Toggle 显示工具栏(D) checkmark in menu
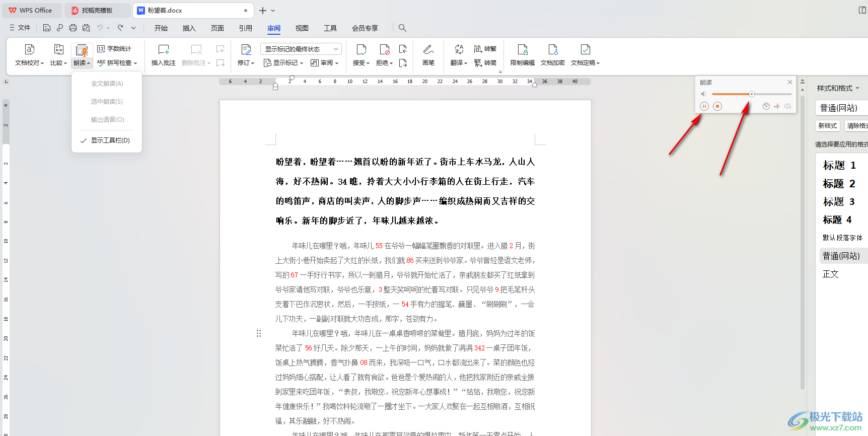This screenshot has width=868, height=436. 107,140
